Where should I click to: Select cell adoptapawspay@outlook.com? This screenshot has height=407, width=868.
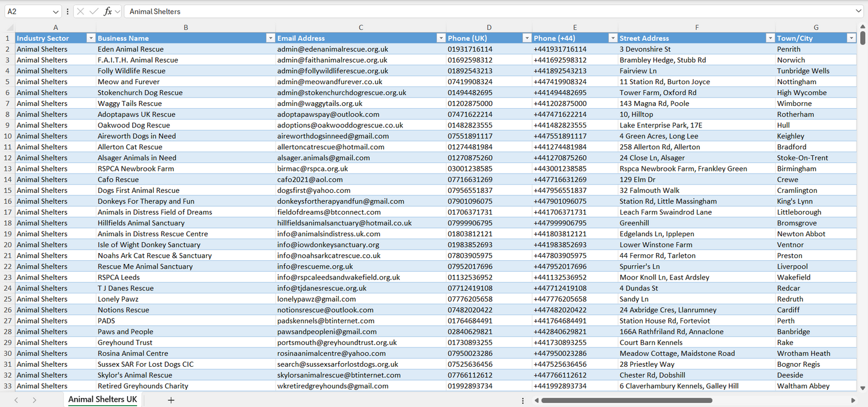point(360,114)
